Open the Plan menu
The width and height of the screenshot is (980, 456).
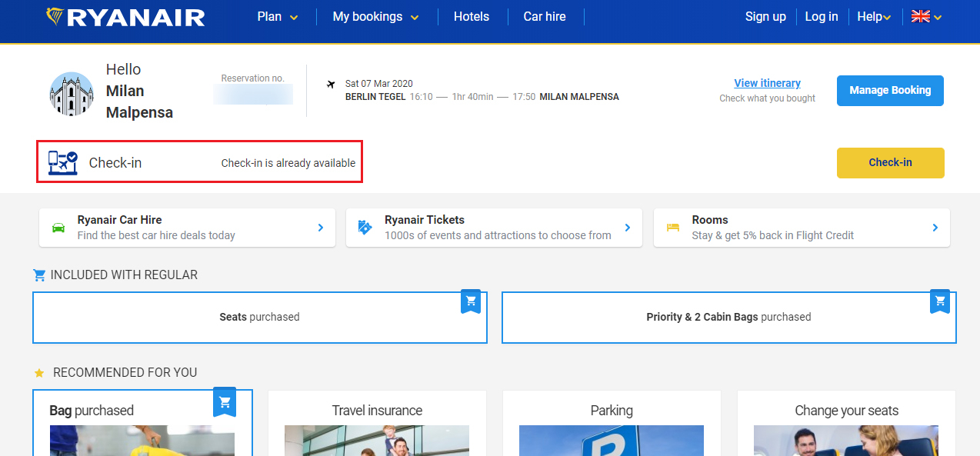pos(277,17)
